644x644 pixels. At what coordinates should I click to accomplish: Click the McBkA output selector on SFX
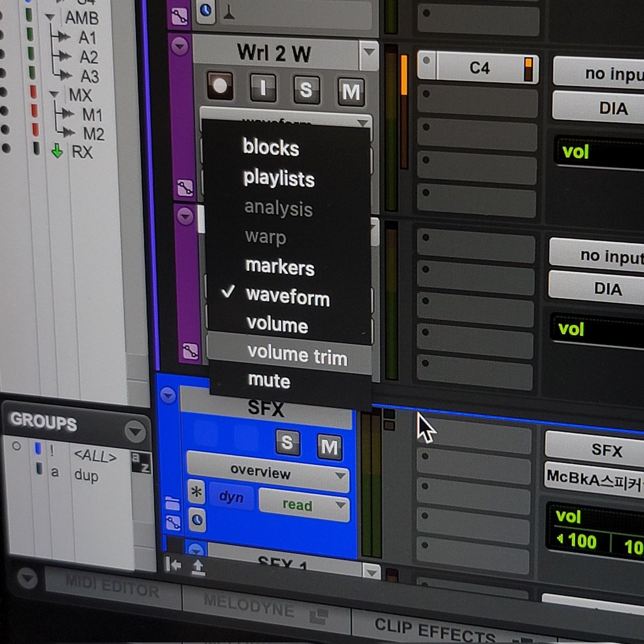pyautogui.click(x=594, y=479)
